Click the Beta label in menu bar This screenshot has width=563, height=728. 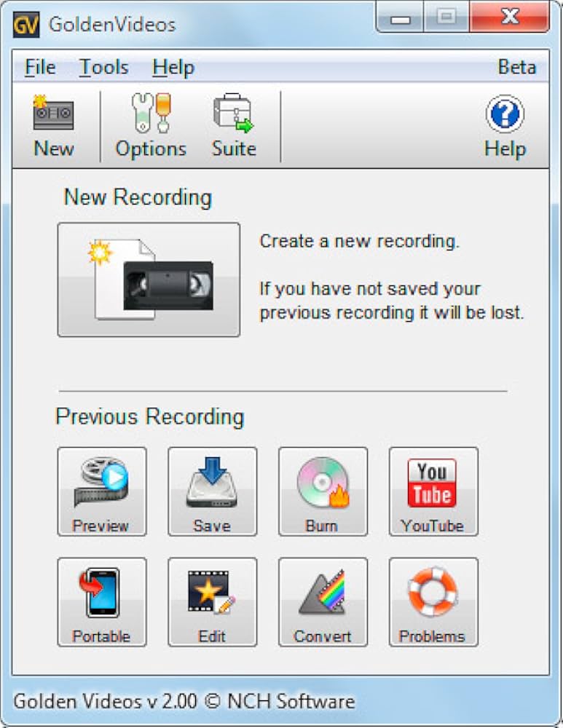517,67
